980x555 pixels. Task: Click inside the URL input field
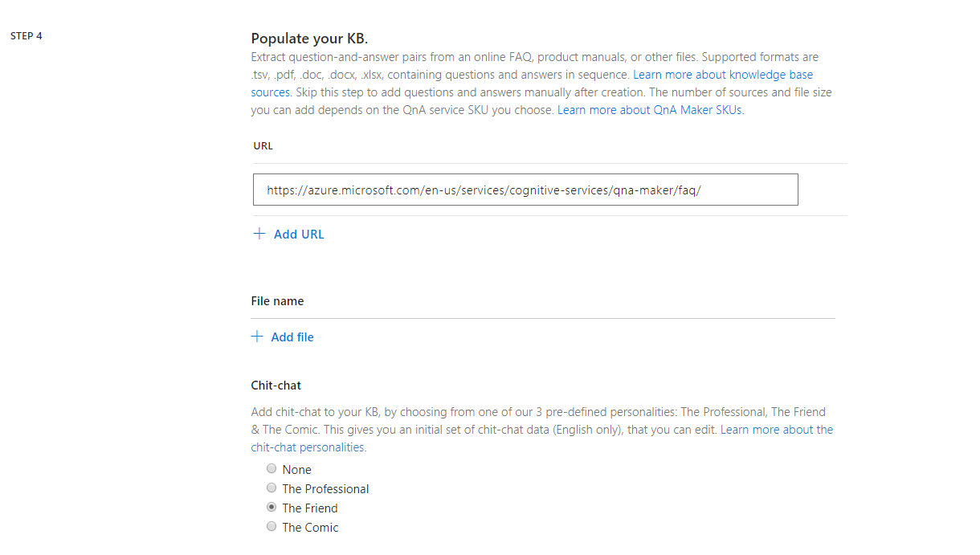tap(525, 190)
